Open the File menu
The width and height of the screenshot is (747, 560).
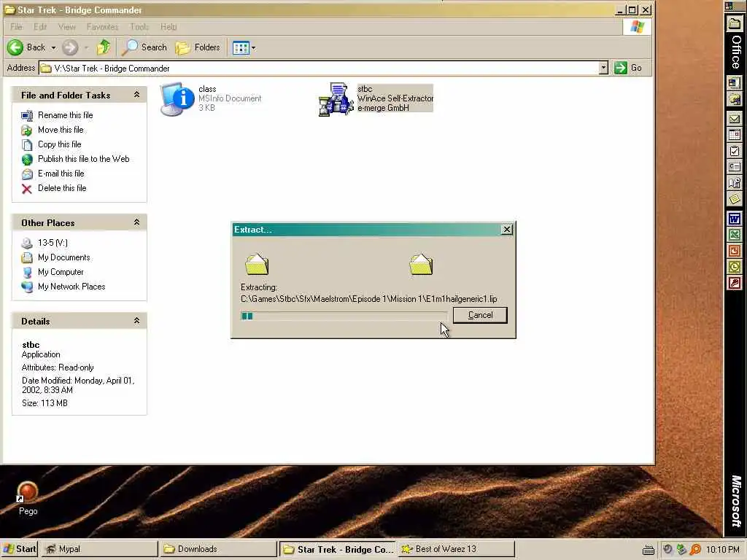pos(16,27)
